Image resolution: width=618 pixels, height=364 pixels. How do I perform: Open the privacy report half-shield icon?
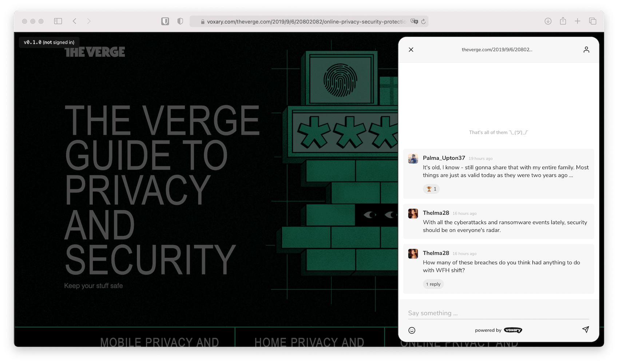click(180, 21)
